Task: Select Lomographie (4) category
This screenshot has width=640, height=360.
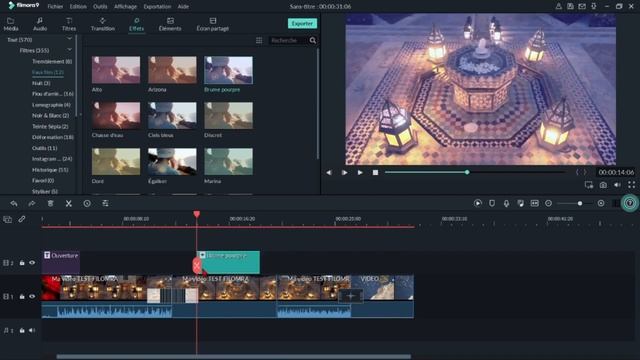Action: click(51, 104)
